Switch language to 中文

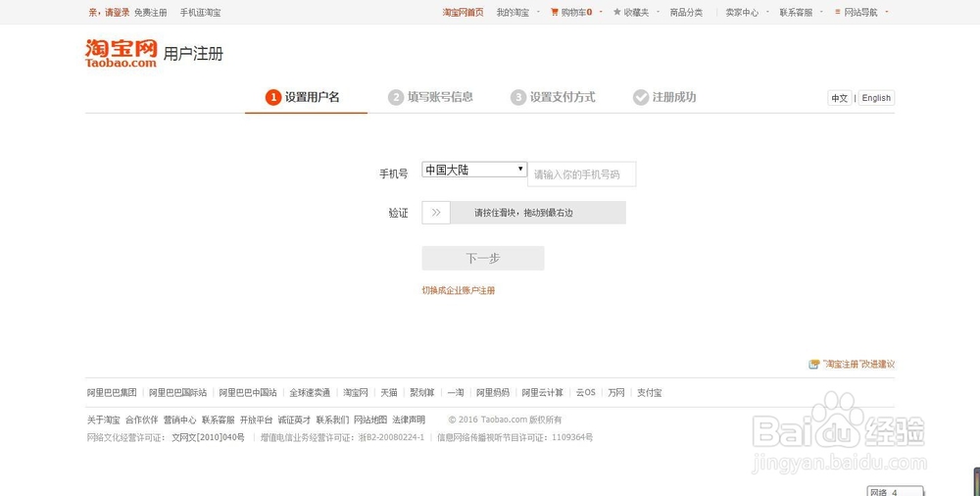(840, 98)
